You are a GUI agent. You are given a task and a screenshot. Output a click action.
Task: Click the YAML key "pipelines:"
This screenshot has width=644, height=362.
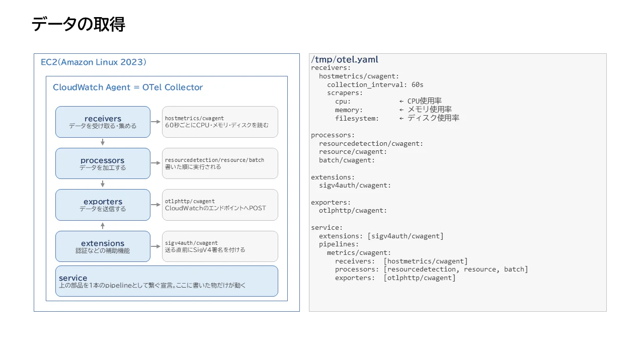(x=339, y=244)
